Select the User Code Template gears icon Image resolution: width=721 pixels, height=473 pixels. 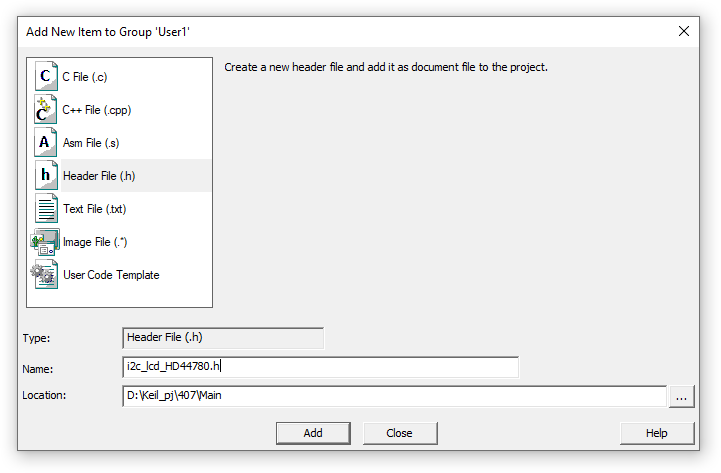45,274
